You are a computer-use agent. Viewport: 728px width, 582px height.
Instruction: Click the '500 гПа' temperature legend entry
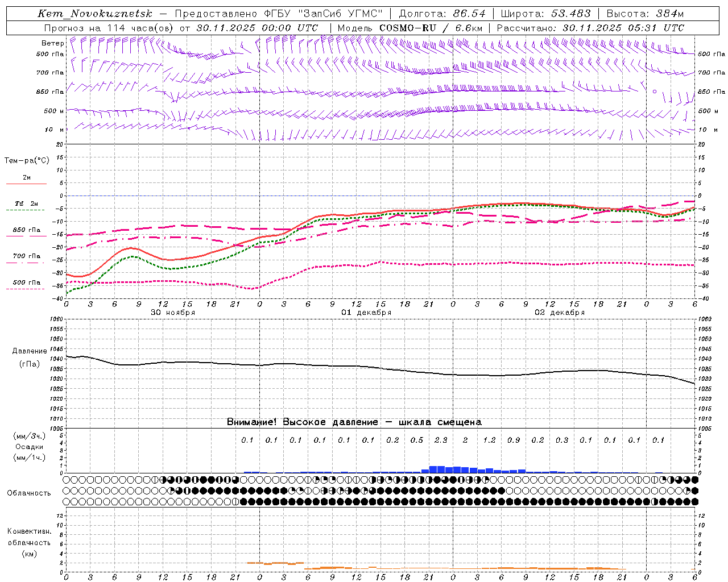pyautogui.click(x=27, y=282)
